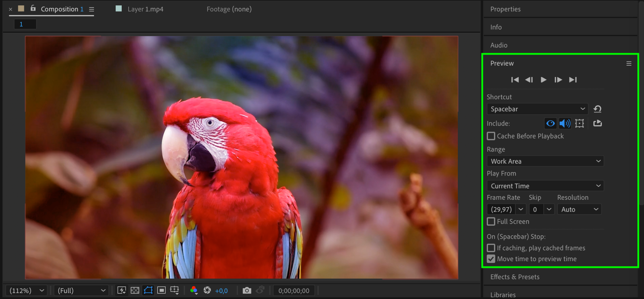This screenshot has height=299, width=644.
Task: Jump to first frame in Preview
Action: pos(515,80)
